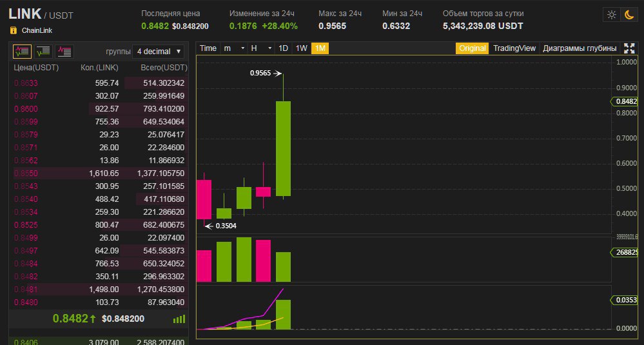This screenshot has height=345, width=644.
Task: Click sell order at price 0.8481
Action: point(99,289)
